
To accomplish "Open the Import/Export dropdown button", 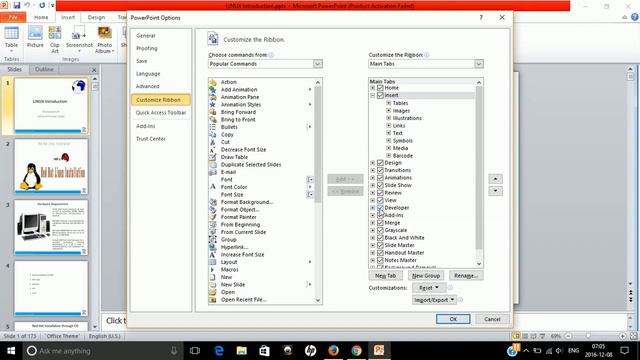I will coord(434,300).
